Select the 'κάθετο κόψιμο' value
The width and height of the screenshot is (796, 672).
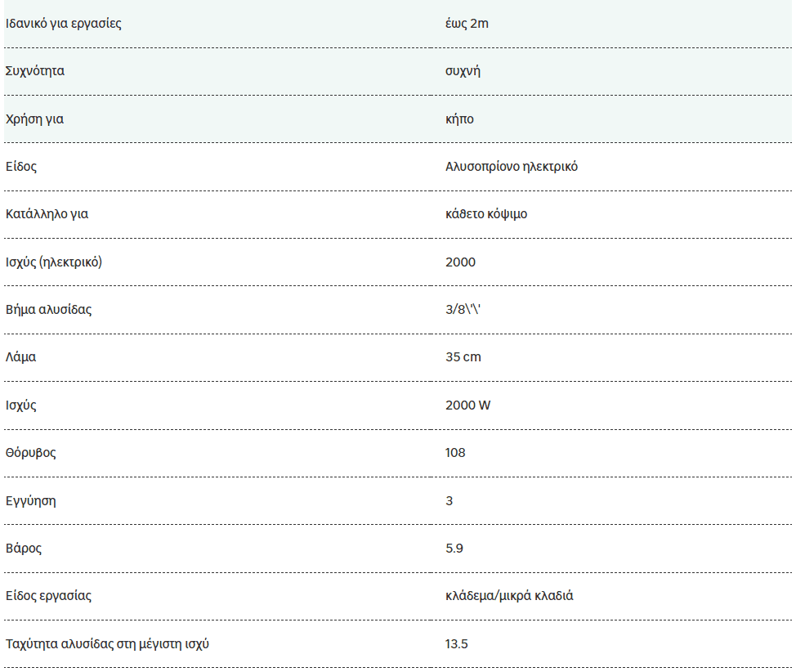click(486, 214)
